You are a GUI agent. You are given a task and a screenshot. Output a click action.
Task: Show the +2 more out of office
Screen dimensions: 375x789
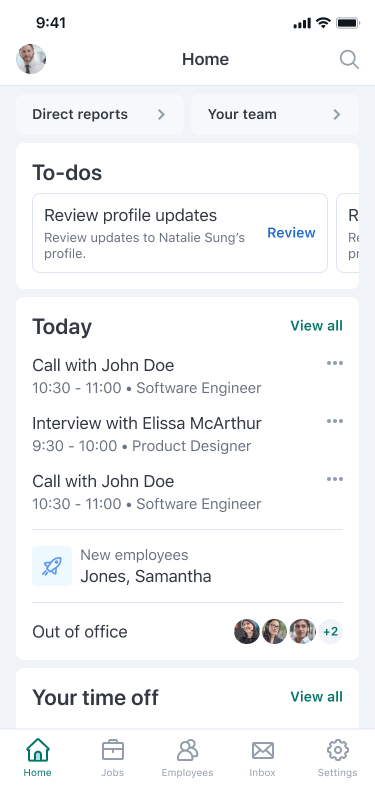click(330, 632)
